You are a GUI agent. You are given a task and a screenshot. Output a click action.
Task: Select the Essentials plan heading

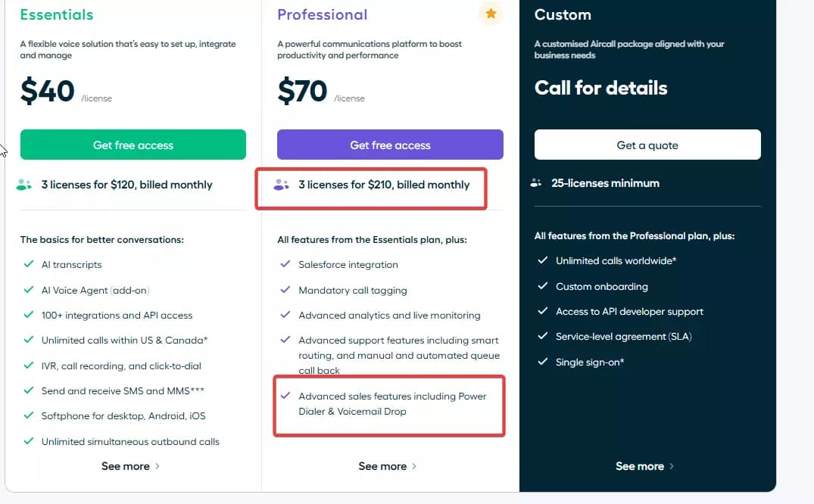coord(57,14)
